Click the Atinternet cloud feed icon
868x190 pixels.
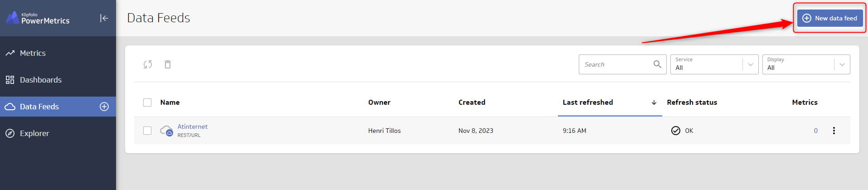(166, 131)
